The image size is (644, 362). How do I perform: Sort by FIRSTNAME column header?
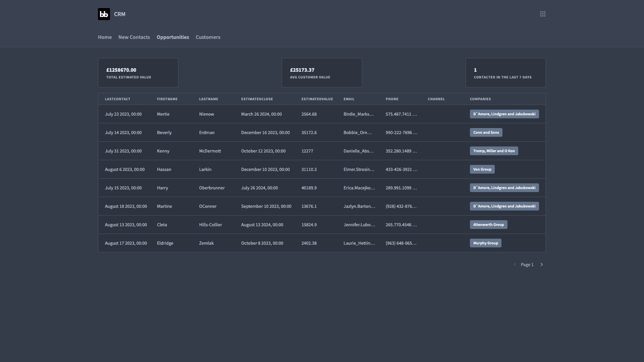point(167,99)
